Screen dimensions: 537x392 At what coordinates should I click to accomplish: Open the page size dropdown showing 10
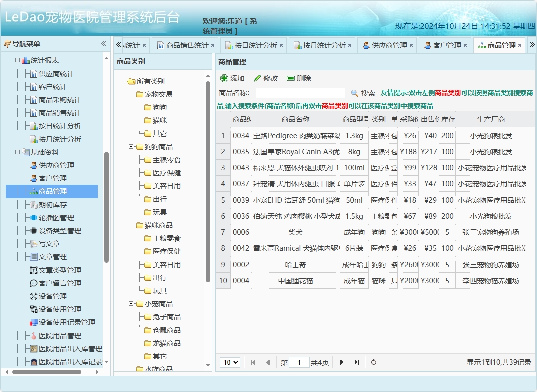(x=230, y=362)
